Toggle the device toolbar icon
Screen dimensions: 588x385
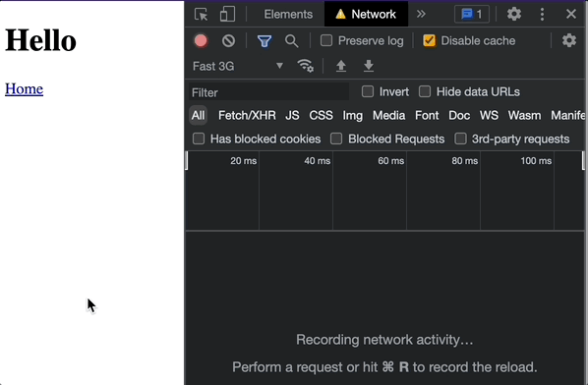click(x=227, y=14)
